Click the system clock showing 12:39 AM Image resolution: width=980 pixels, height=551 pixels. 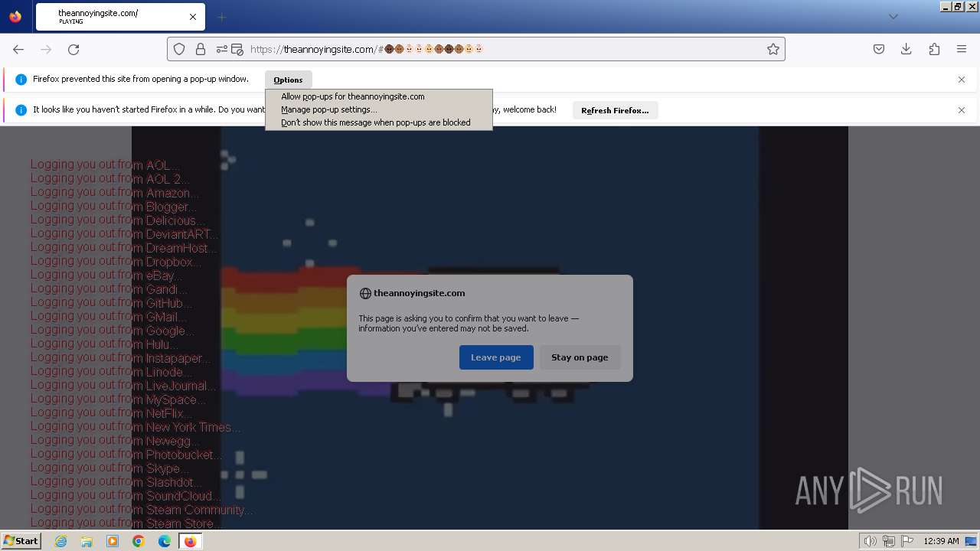[941, 541]
